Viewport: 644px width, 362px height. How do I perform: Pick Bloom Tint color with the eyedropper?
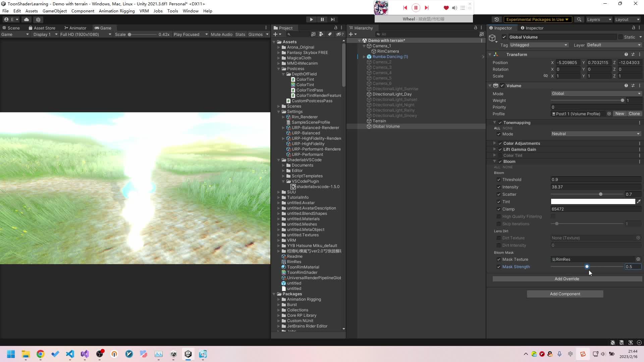pos(639,201)
